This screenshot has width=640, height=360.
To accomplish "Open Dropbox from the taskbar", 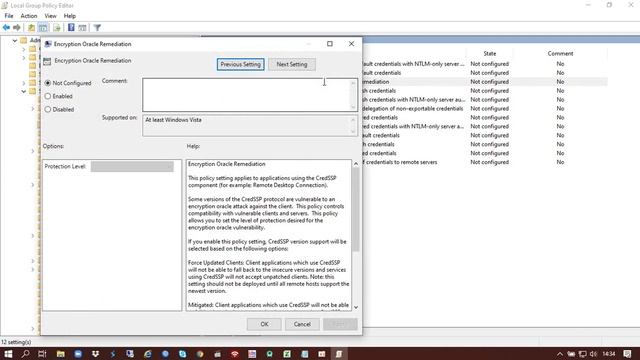I will point(96,354).
